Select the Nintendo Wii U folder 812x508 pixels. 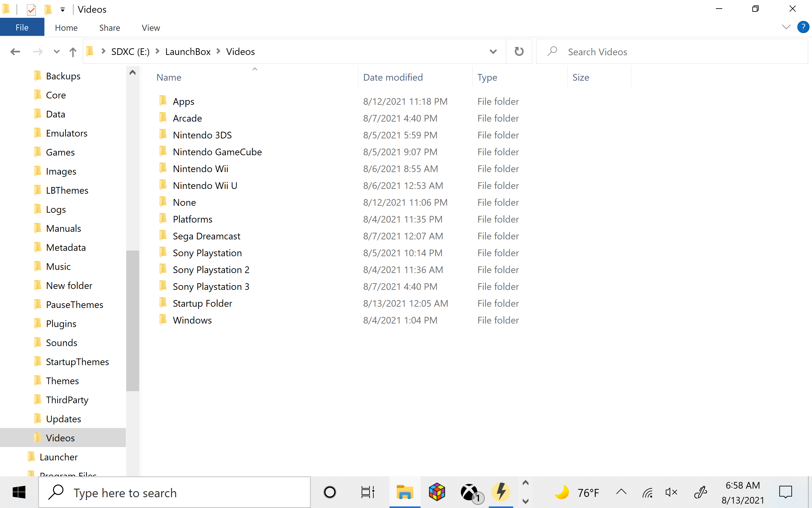[x=205, y=185]
